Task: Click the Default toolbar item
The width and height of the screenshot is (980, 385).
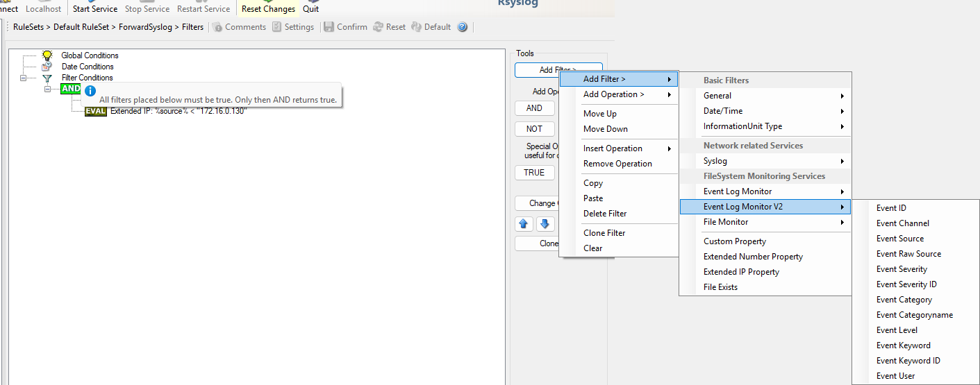Action: [431, 27]
